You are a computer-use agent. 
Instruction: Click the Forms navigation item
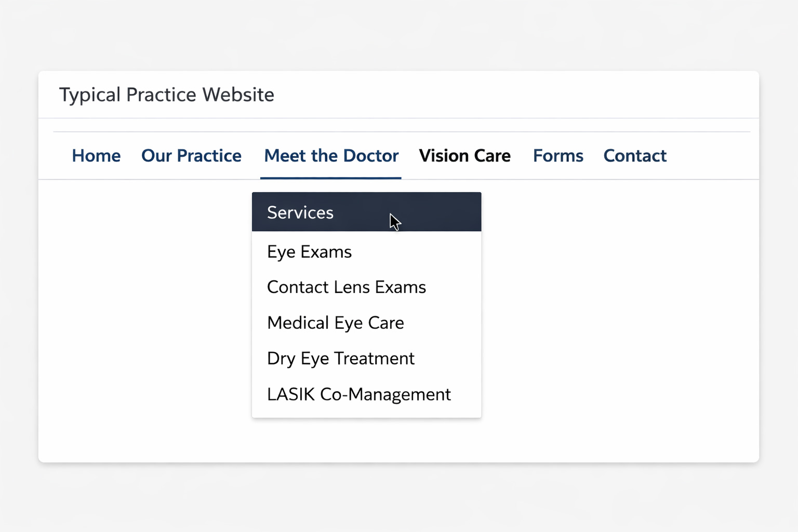pyautogui.click(x=557, y=156)
